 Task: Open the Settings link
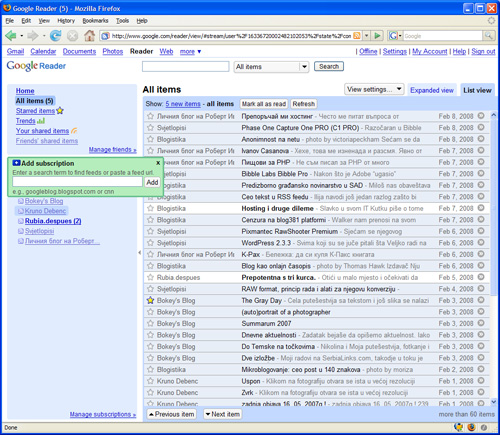[x=395, y=51]
